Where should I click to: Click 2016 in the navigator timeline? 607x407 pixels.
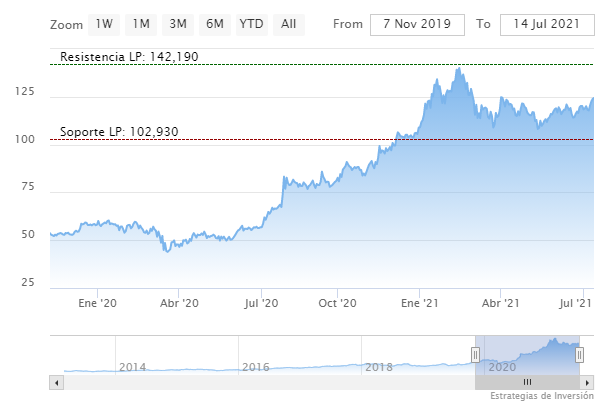(255, 367)
